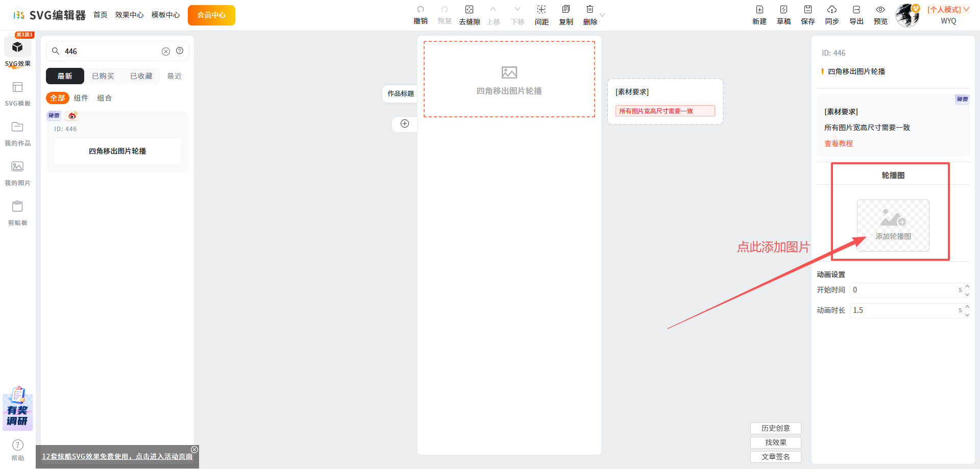Decrease 动画时长 with down stepper
The height and width of the screenshot is (469, 980).
(967, 314)
